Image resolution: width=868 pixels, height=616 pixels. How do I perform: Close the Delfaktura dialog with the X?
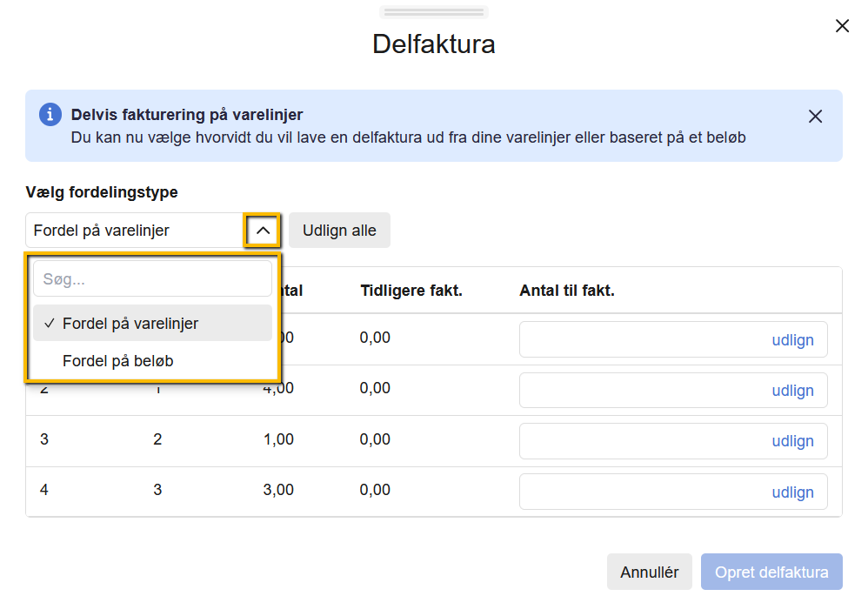842,26
